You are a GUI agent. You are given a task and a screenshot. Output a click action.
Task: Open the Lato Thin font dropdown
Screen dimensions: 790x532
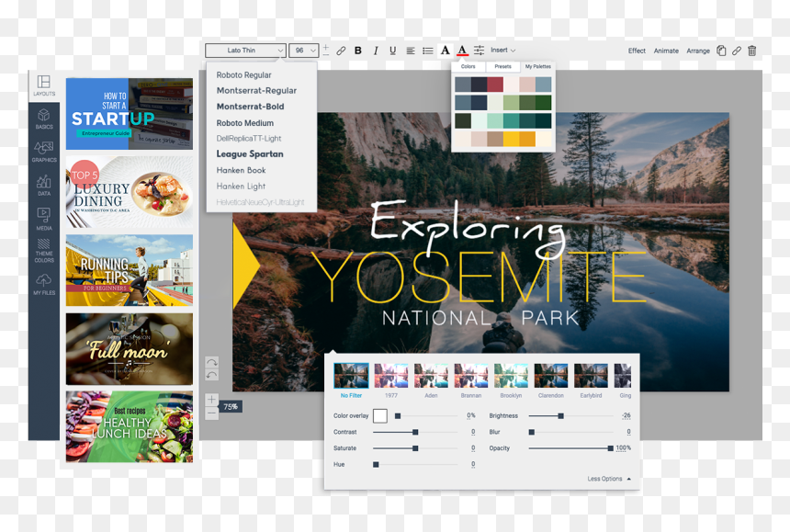[246, 51]
